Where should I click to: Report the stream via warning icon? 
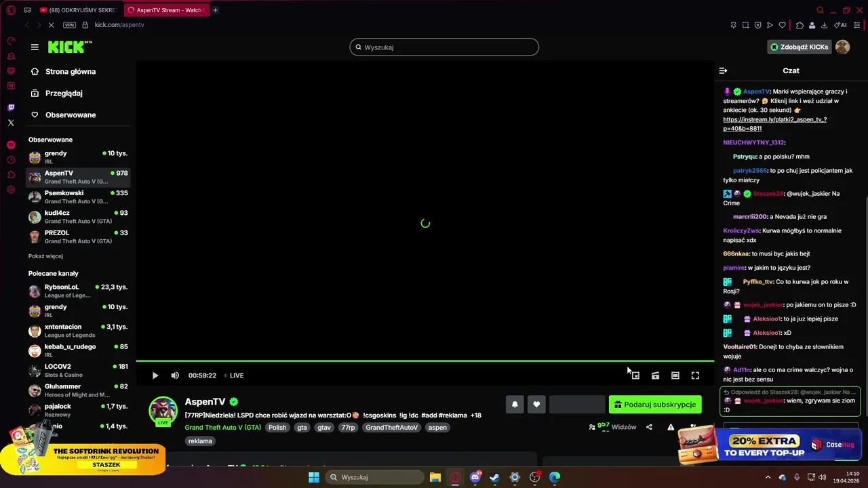(x=671, y=427)
